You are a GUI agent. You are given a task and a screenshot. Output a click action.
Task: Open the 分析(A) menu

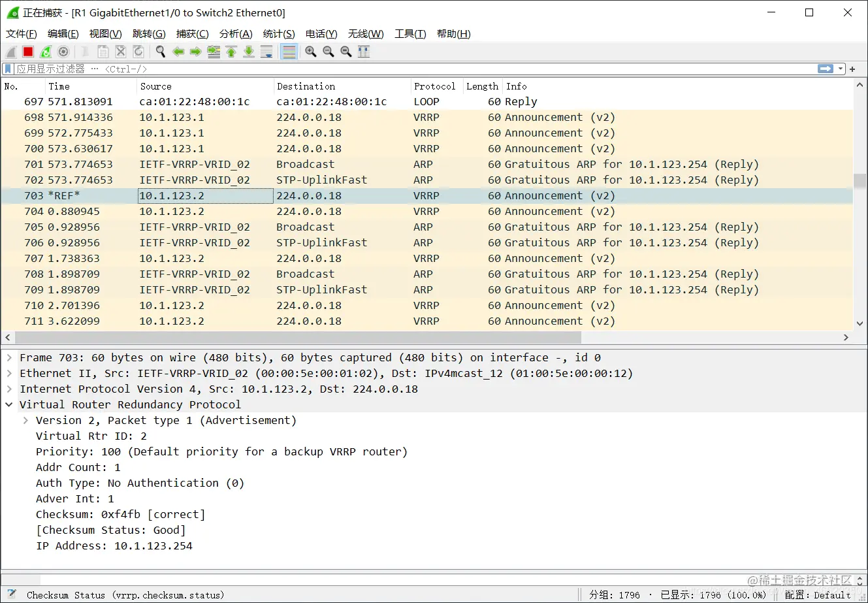pos(236,34)
